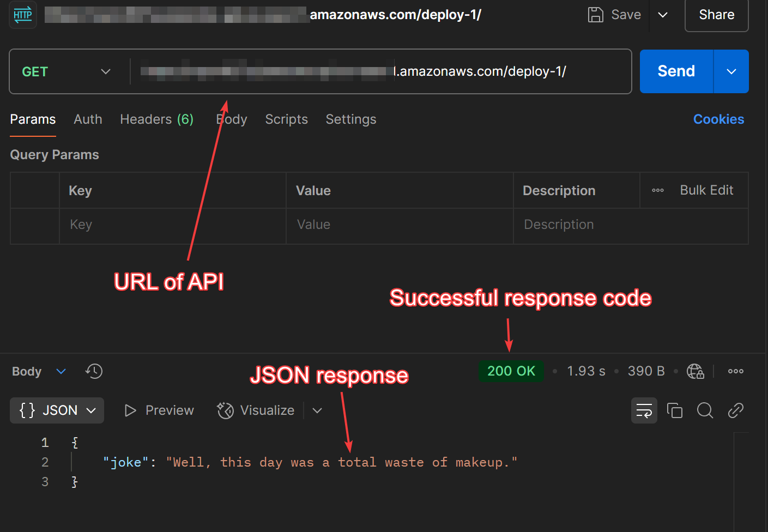
Task: Open the Scripts tab
Action: point(286,119)
